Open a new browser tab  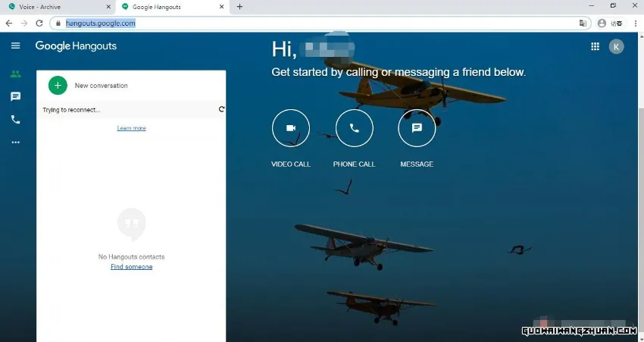coord(240,7)
